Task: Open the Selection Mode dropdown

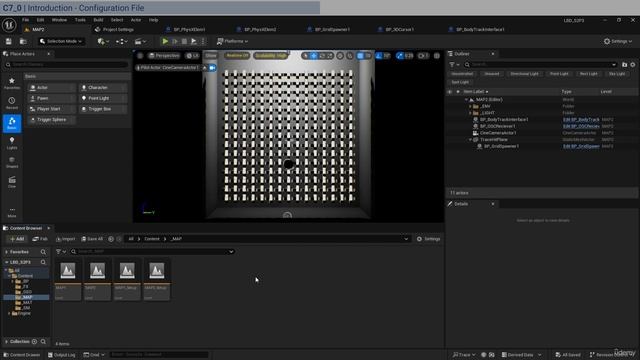Action: point(61,41)
